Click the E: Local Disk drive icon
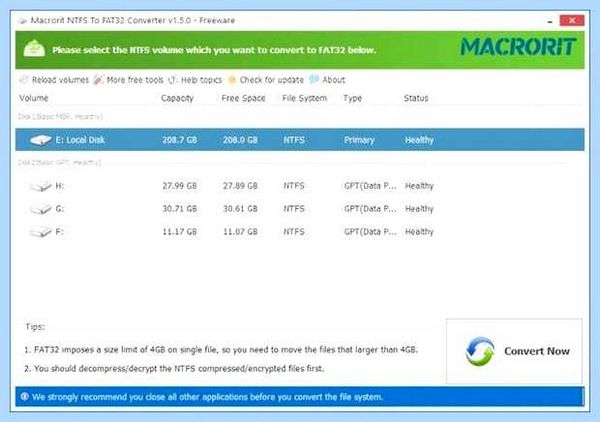 (41, 140)
